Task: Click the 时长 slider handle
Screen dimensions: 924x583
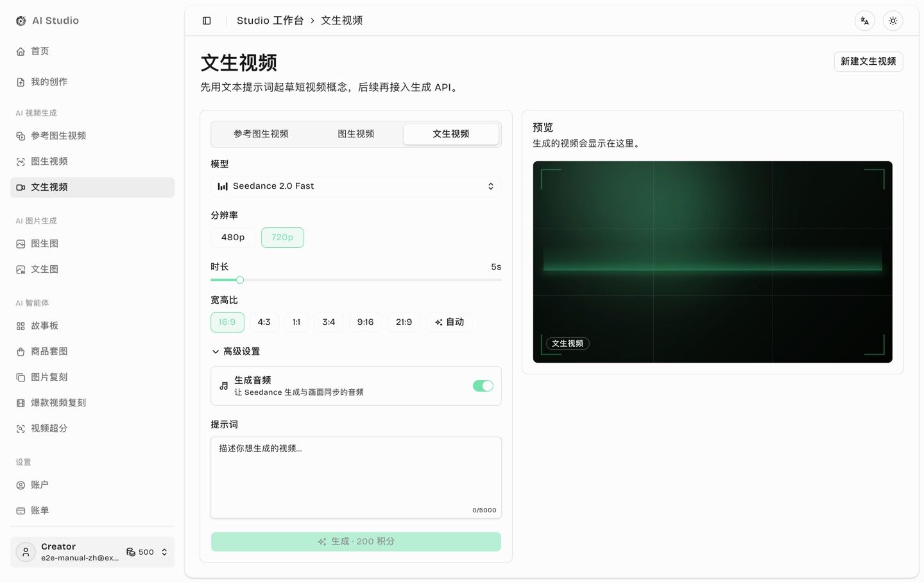Action: 240,280
